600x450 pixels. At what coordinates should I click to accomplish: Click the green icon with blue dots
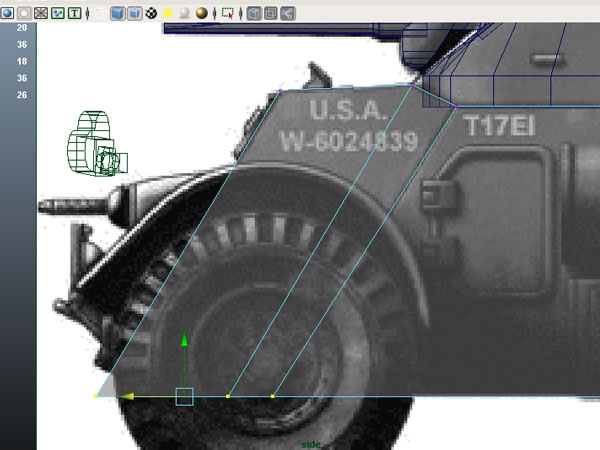click(x=58, y=13)
